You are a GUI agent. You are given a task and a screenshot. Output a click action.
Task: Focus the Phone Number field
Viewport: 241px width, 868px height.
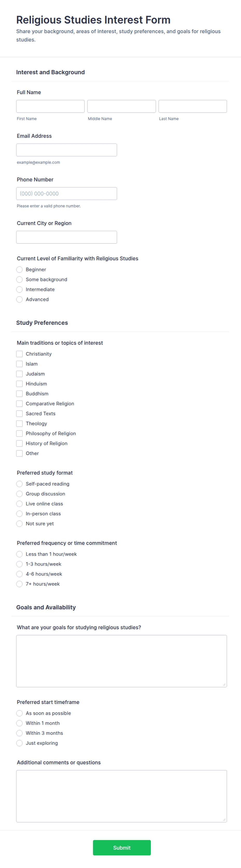pyautogui.click(x=67, y=194)
